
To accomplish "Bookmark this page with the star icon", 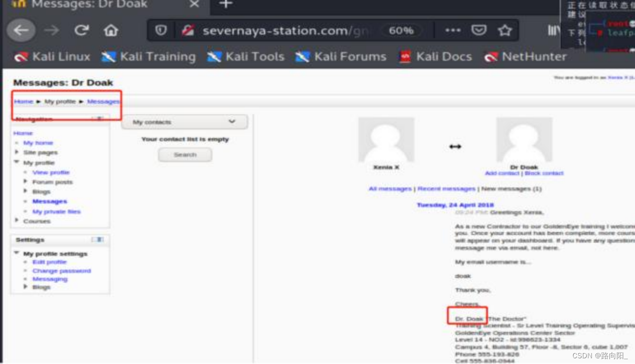I will 504,31.
